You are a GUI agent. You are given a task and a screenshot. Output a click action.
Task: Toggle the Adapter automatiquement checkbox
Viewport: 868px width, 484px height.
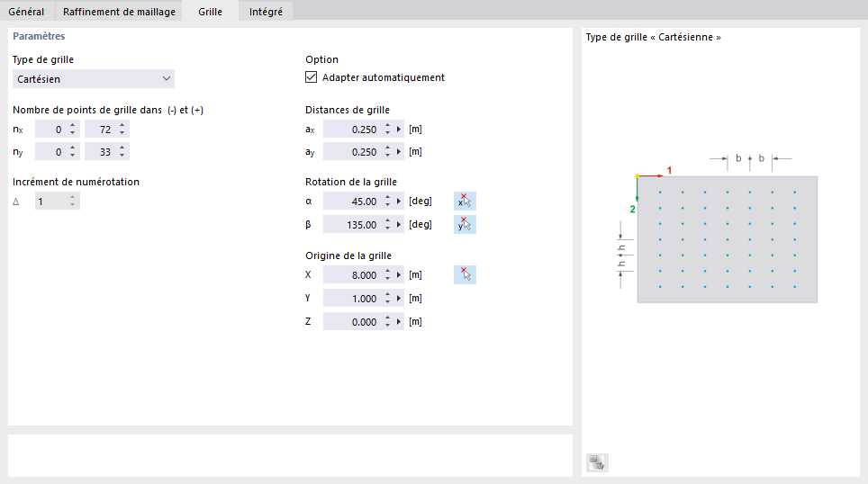[312, 77]
